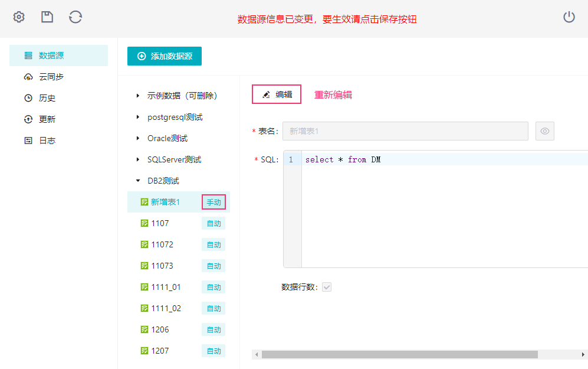Click the table icon beside 1111_02
The height and width of the screenshot is (369, 588).
(x=144, y=308)
